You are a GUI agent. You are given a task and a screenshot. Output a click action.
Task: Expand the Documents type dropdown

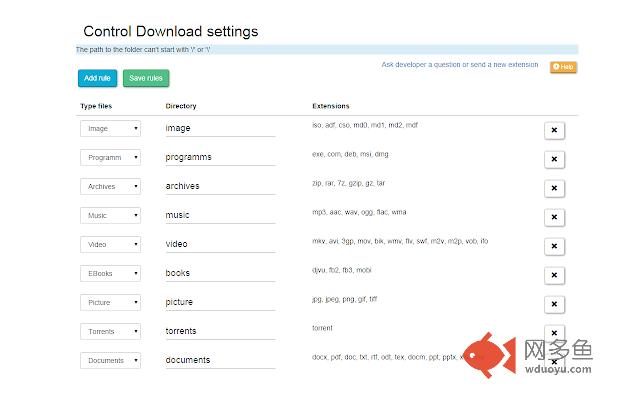point(111,360)
